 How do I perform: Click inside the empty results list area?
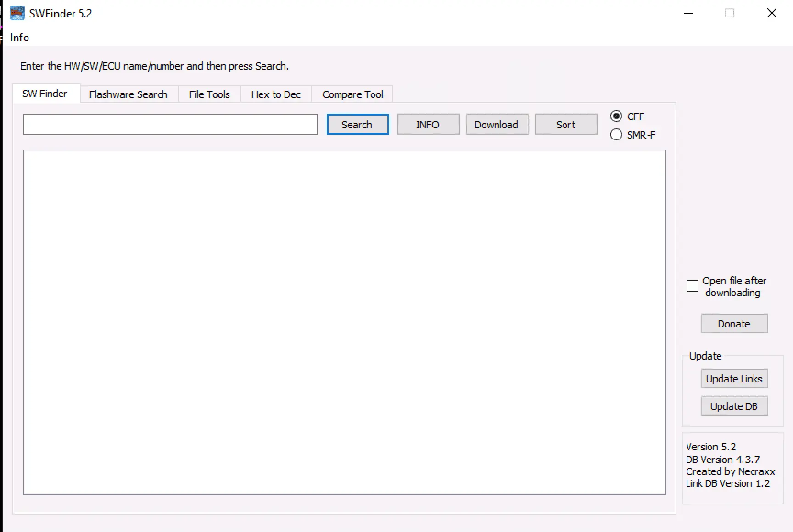click(344, 322)
